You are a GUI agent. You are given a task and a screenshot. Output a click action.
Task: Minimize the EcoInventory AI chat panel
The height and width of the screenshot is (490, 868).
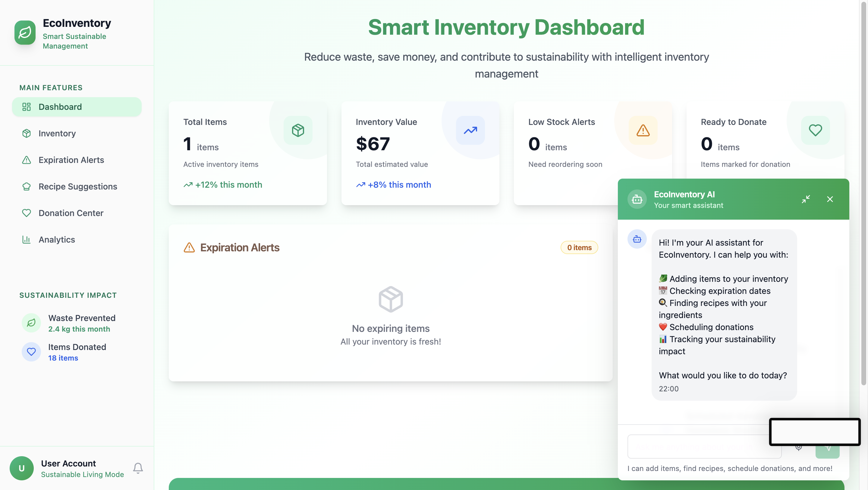point(806,199)
